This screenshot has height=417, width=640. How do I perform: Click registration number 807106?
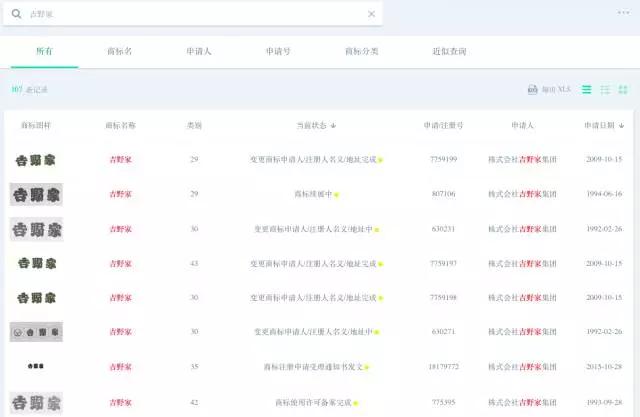coord(443,194)
